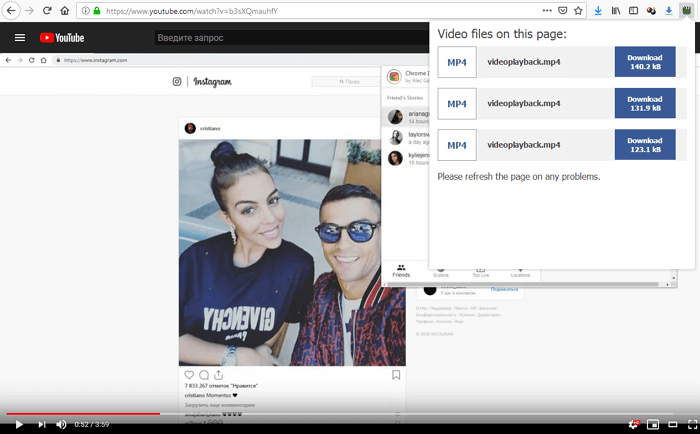Click the browser back button
The height and width of the screenshot is (434, 700).
[x=11, y=11]
